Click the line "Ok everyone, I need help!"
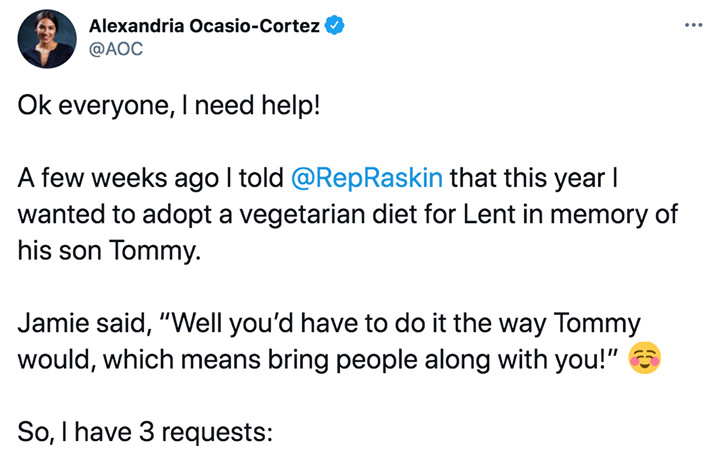The image size is (720, 460). 169,106
